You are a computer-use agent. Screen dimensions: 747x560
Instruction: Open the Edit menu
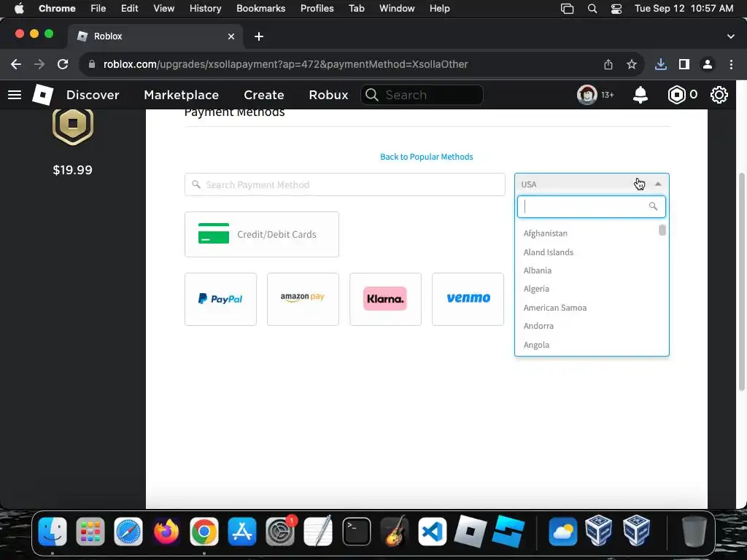[129, 9]
